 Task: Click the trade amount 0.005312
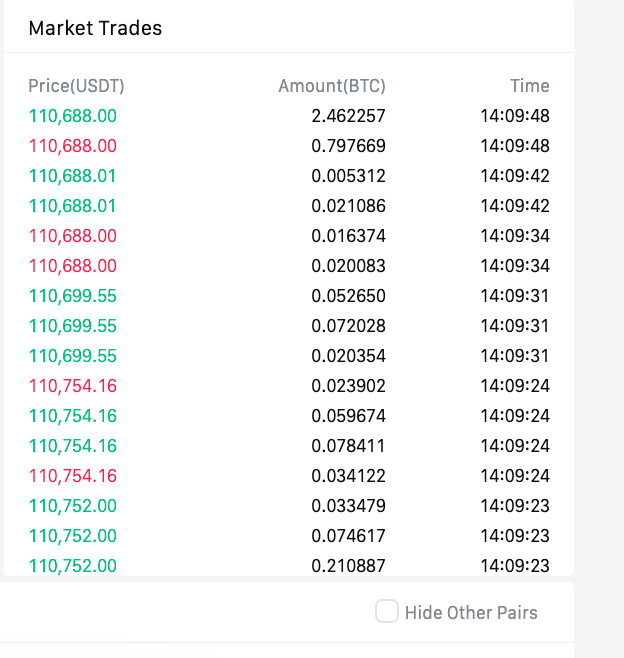348,176
